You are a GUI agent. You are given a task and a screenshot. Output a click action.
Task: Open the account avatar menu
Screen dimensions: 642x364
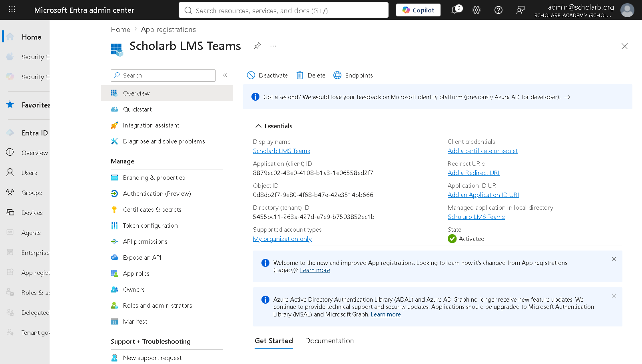pyautogui.click(x=627, y=10)
